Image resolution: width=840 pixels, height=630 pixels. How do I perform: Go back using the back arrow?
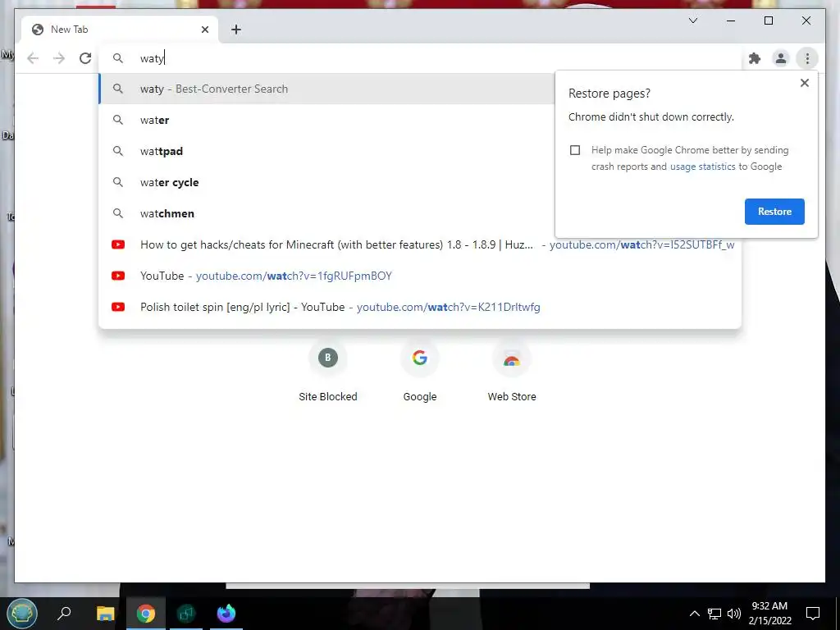33,58
